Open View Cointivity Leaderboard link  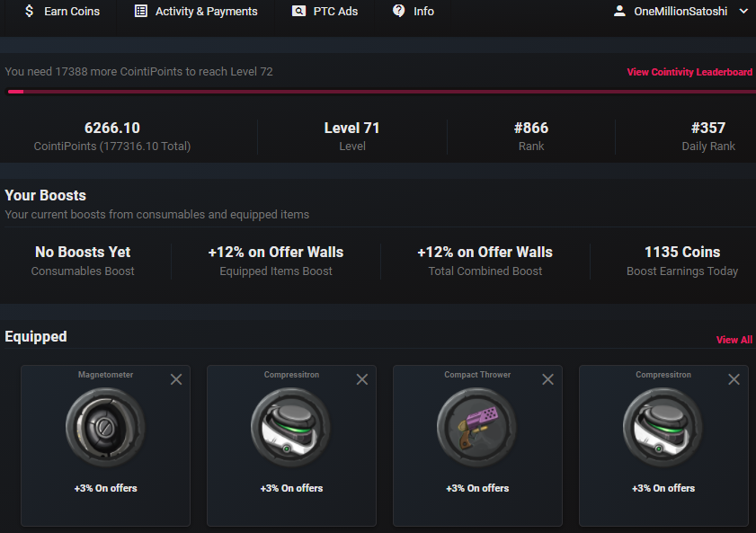tap(689, 72)
